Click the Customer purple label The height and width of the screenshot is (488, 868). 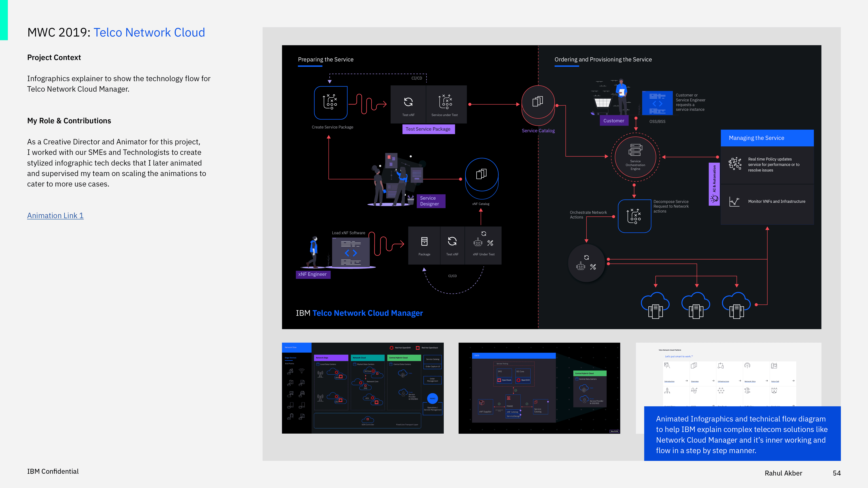(x=614, y=121)
